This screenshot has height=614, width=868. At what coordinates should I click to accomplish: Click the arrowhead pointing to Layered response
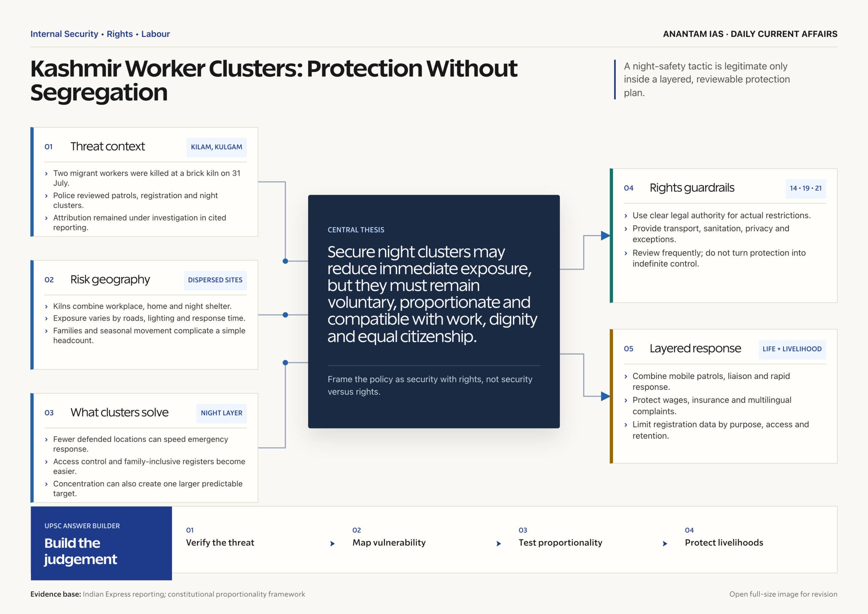605,396
